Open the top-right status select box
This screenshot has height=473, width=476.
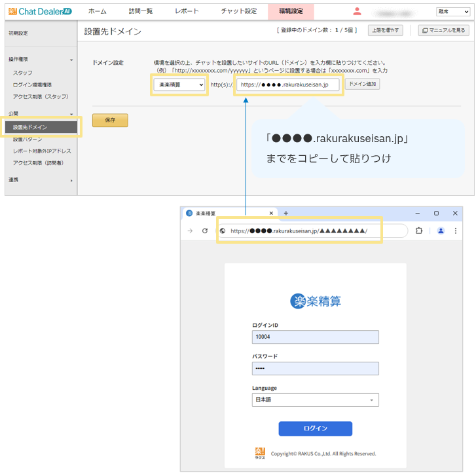pyautogui.click(x=452, y=12)
